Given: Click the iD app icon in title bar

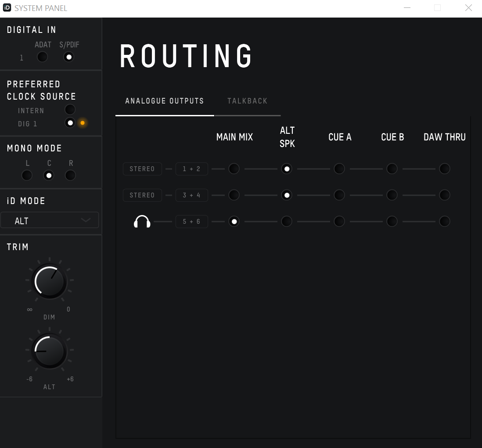Looking at the screenshot, I should coord(7,8).
